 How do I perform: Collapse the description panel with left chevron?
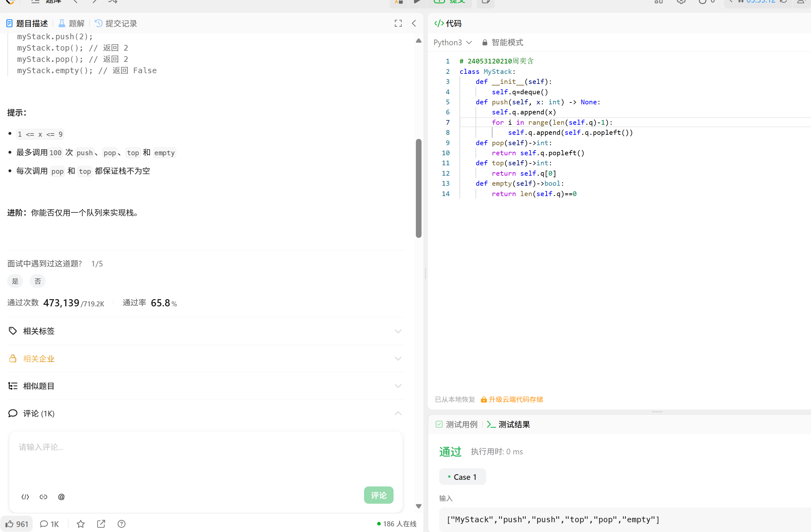[414, 23]
